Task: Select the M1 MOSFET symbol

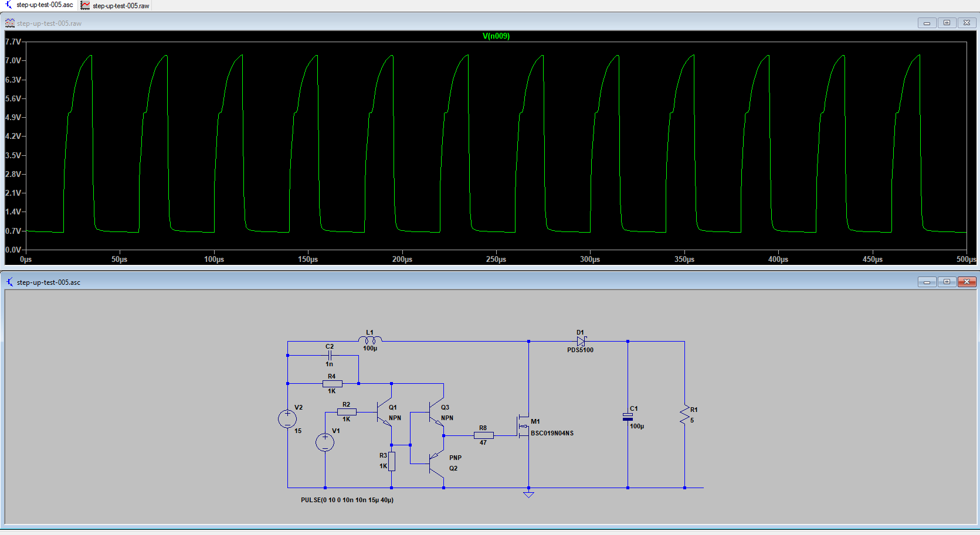Action: [x=523, y=426]
